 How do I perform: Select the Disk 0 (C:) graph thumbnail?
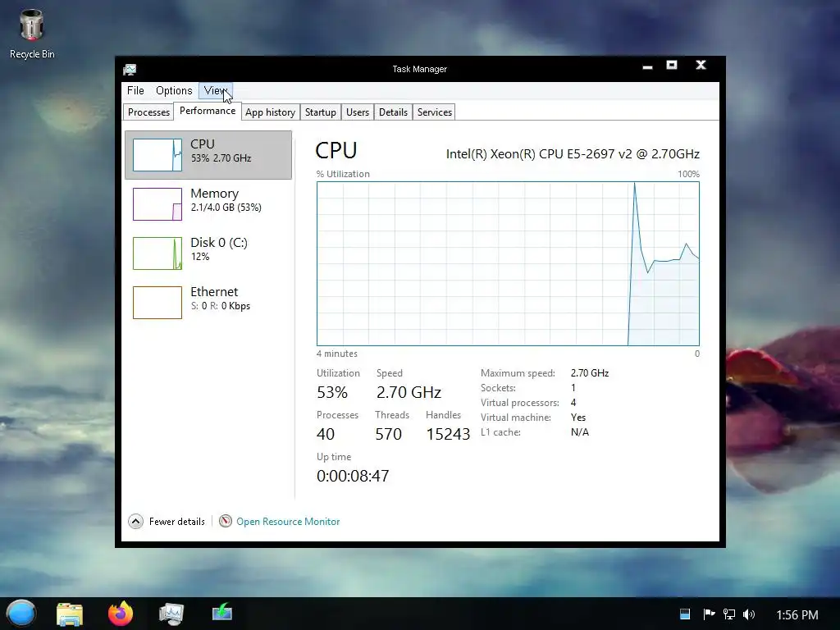pyautogui.click(x=157, y=253)
